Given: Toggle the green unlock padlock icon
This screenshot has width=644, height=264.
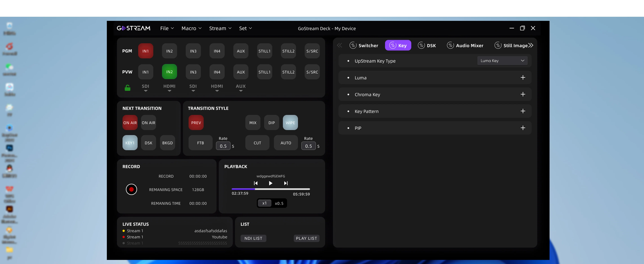Looking at the screenshot, I should click(x=128, y=88).
